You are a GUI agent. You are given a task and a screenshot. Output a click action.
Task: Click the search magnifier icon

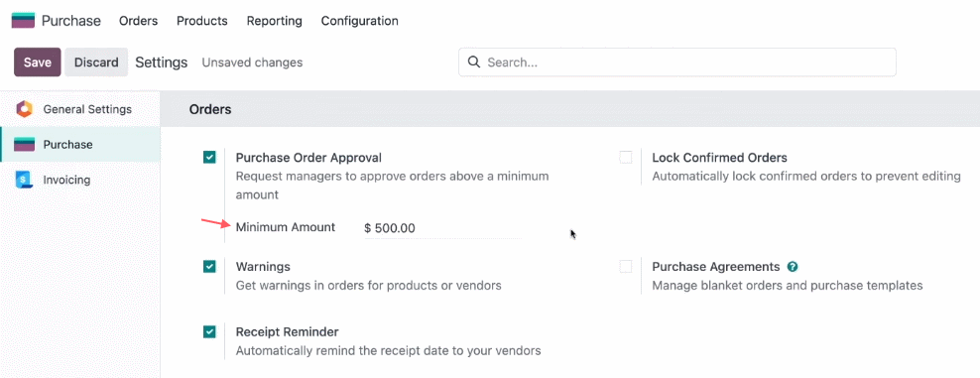(x=474, y=62)
